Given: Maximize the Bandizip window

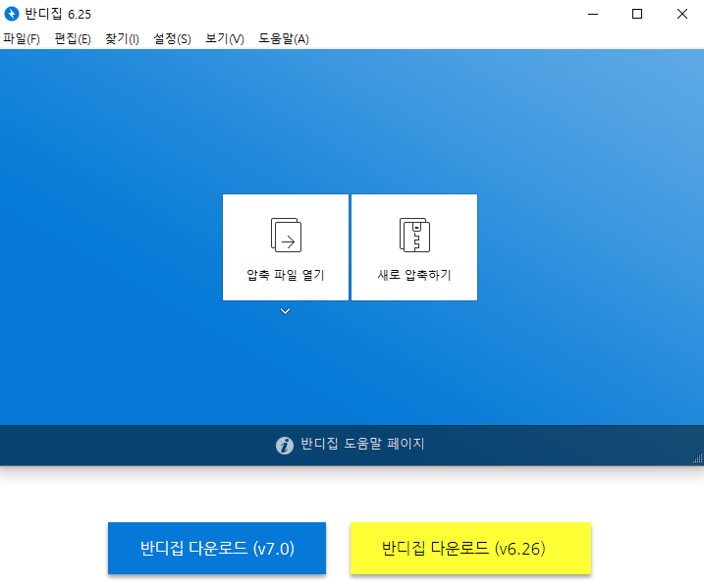Looking at the screenshot, I should (637, 14).
